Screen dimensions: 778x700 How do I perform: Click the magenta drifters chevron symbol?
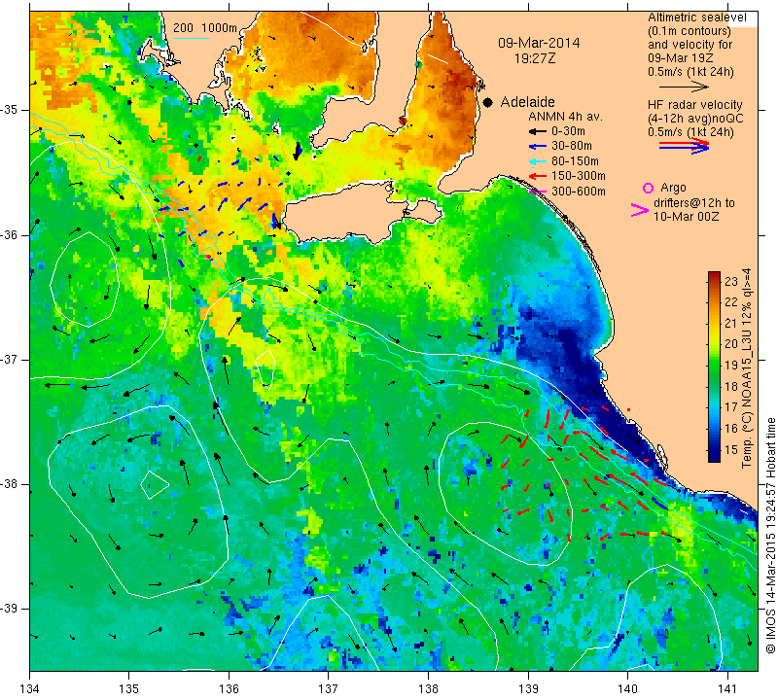(639, 210)
